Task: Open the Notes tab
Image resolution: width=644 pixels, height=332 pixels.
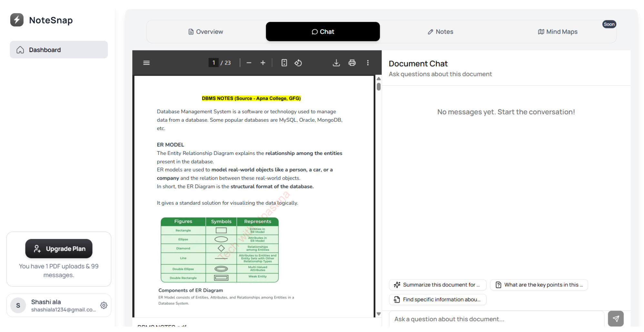Action: [440, 32]
